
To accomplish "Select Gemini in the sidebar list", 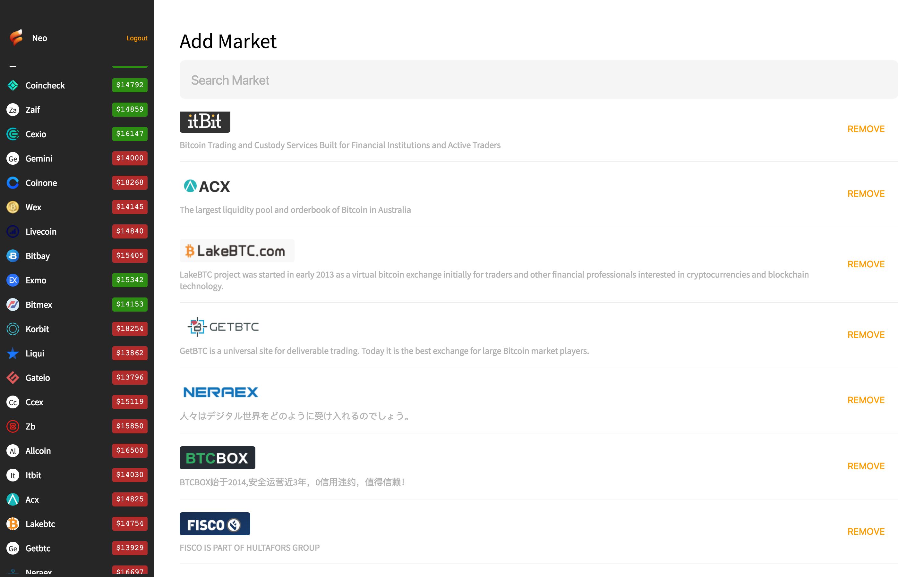I will click(39, 158).
